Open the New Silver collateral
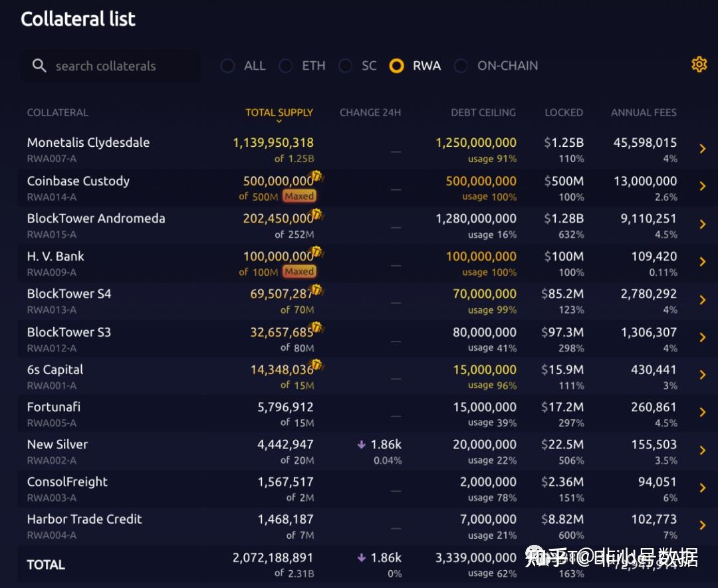Screen dimensions: 718x588 coord(57,444)
